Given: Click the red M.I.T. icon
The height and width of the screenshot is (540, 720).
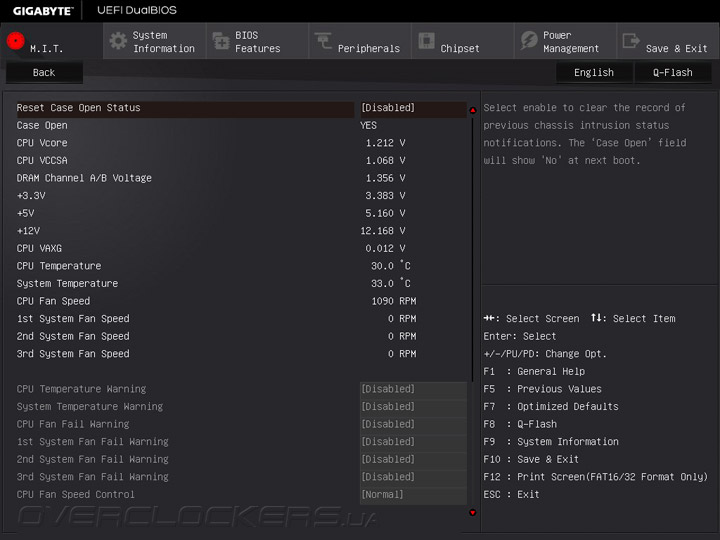Looking at the screenshot, I should coord(16,41).
